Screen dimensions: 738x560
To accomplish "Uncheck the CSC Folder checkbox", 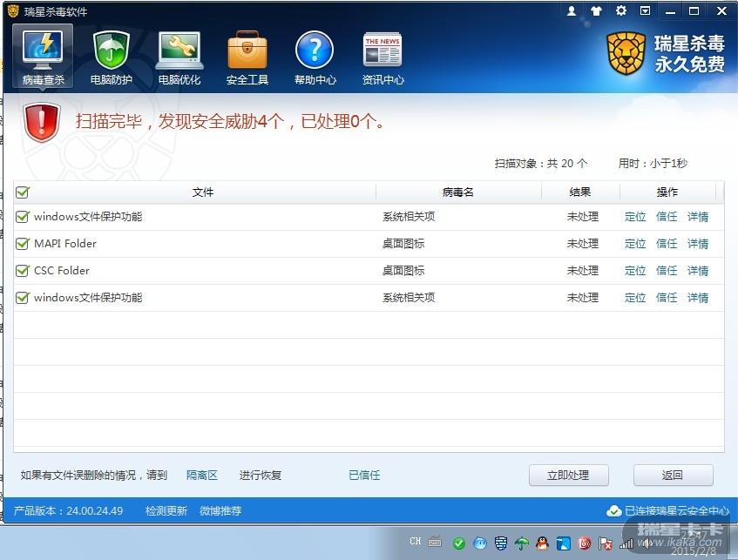I will (x=23, y=271).
